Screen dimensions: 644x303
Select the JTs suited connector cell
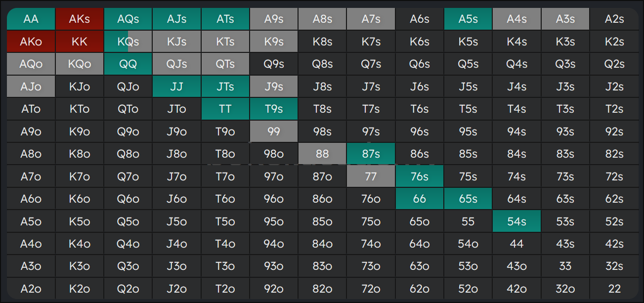[x=225, y=87]
